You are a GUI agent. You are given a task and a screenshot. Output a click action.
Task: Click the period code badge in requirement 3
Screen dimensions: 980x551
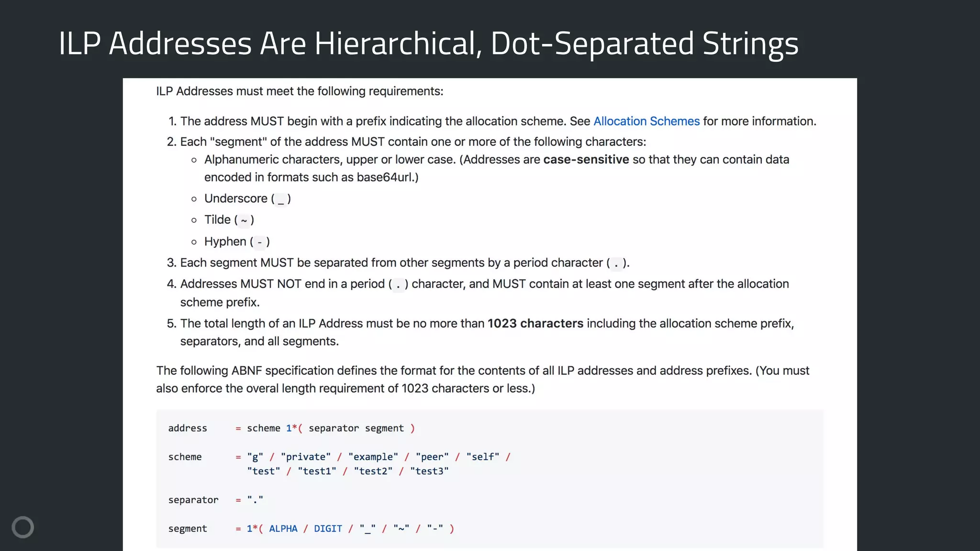pos(616,264)
